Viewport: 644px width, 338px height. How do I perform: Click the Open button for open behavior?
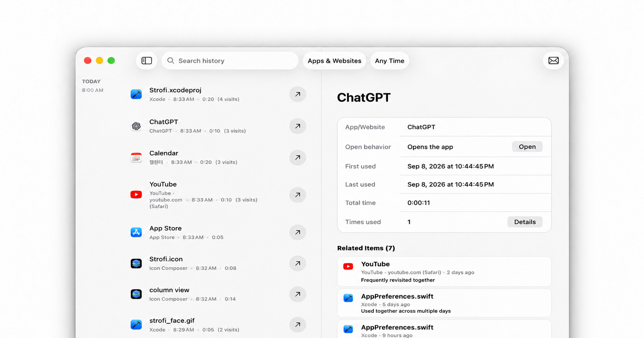click(x=527, y=147)
